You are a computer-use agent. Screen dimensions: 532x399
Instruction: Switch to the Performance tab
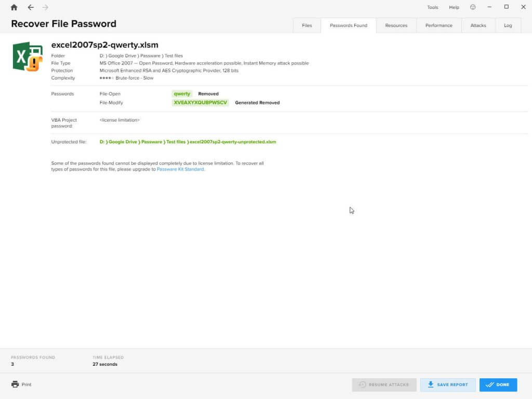point(438,25)
